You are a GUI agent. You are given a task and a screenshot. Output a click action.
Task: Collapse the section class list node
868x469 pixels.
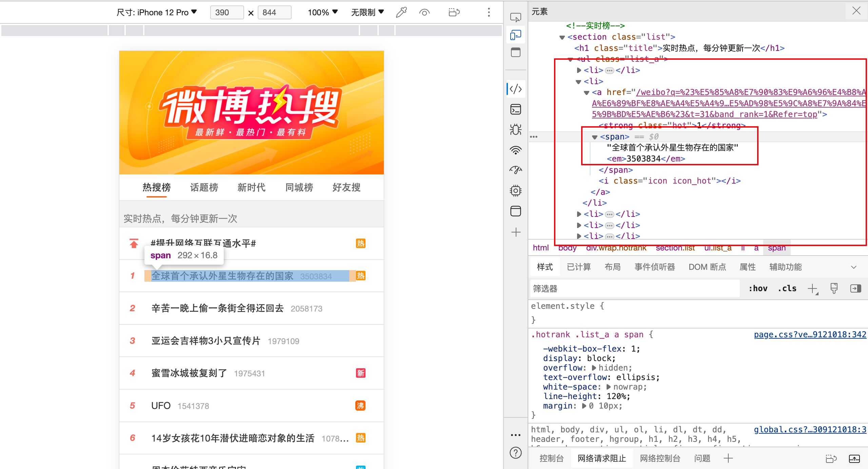pos(562,37)
